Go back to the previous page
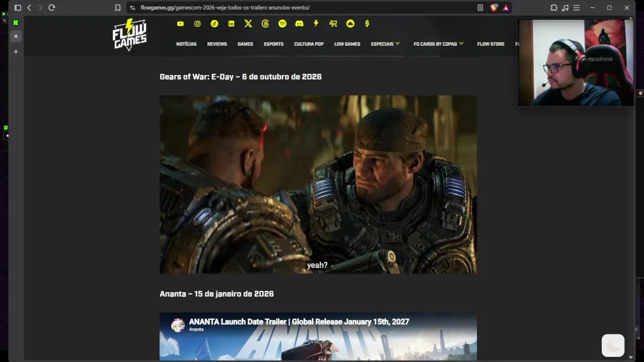 (29, 8)
